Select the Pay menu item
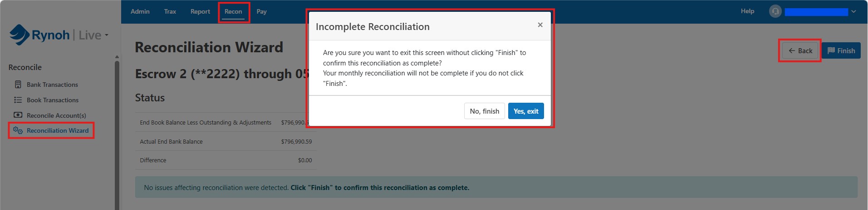868x210 pixels. (x=262, y=11)
